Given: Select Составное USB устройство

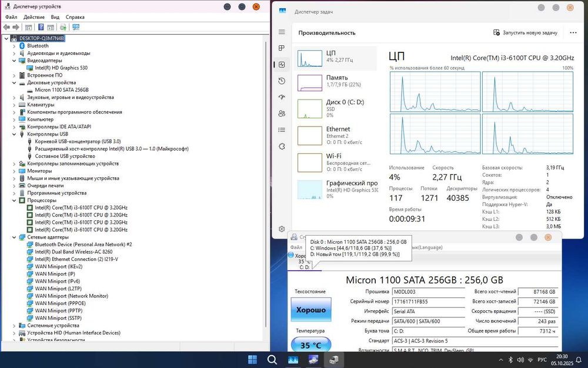Looking at the screenshot, I should (65, 156).
